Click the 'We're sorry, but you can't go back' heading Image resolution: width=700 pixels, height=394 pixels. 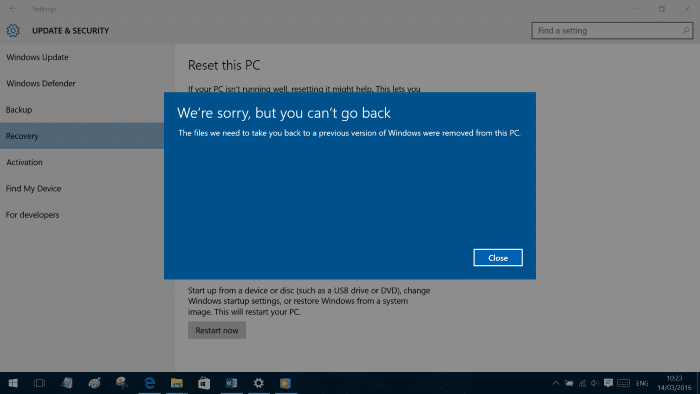(x=283, y=113)
